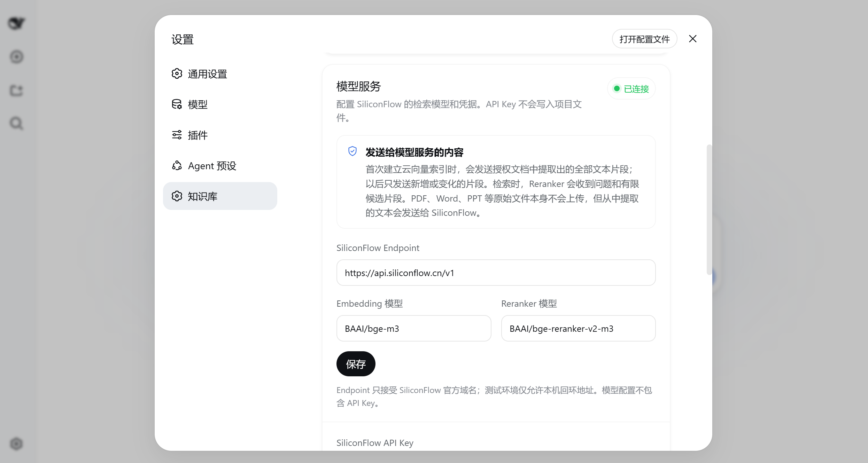Viewport: 868px width, 463px height.
Task: Click the SiliconFlow Endpoint label
Action: pos(378,248)
